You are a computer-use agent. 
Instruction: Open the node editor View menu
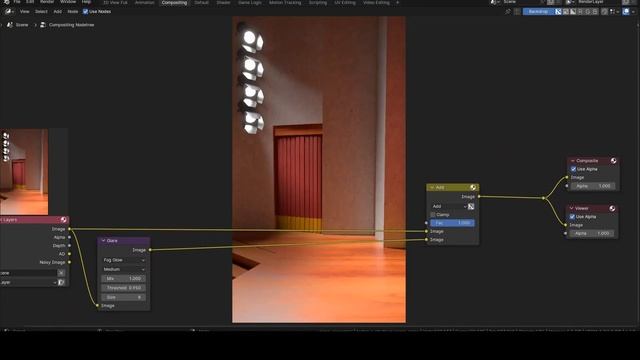click(24, 11)
